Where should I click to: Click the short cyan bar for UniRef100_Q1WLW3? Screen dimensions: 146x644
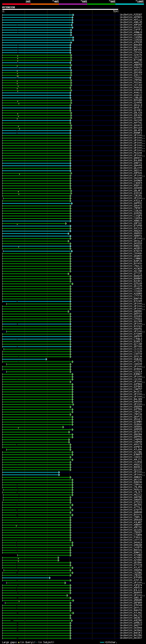[24, 359]
